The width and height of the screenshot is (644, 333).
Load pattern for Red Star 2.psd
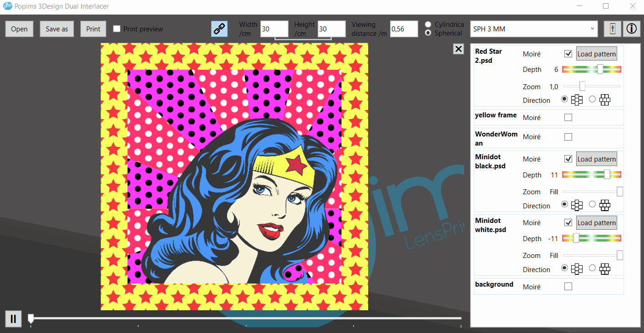point(596,54)
